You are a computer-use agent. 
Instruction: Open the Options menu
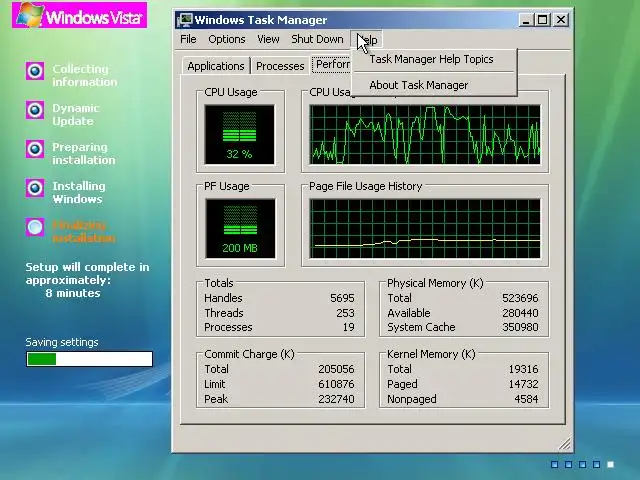tap(227, 39)
